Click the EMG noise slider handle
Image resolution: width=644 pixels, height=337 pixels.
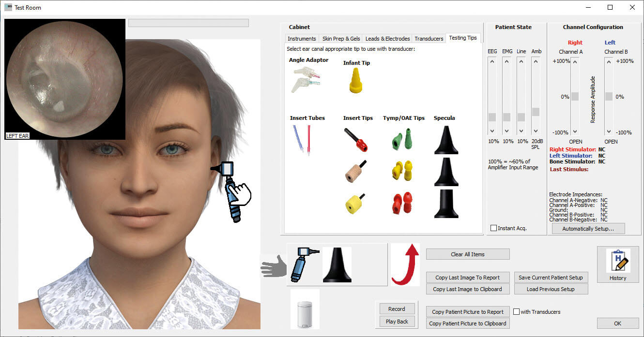506,117
